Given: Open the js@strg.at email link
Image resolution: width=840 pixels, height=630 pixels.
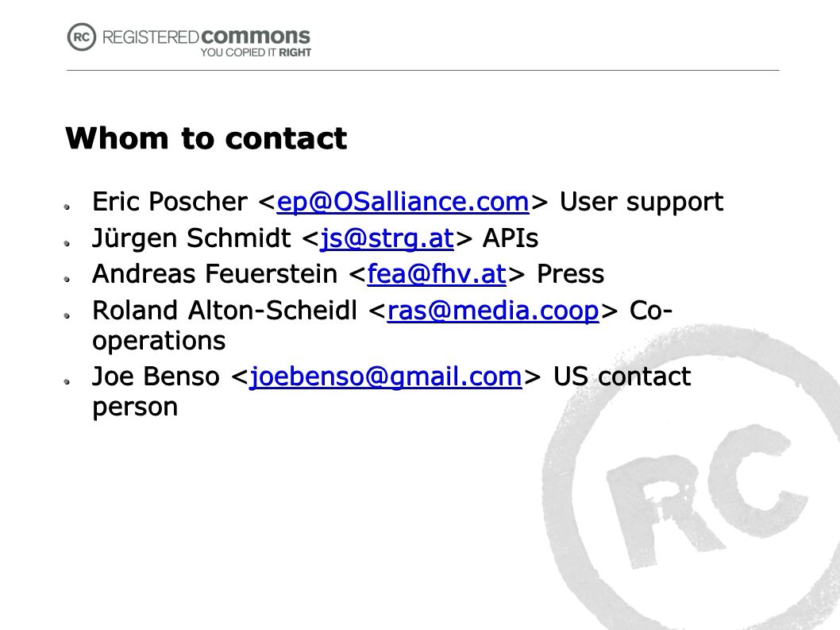Looking at the screenshot, I should (387, 238).
